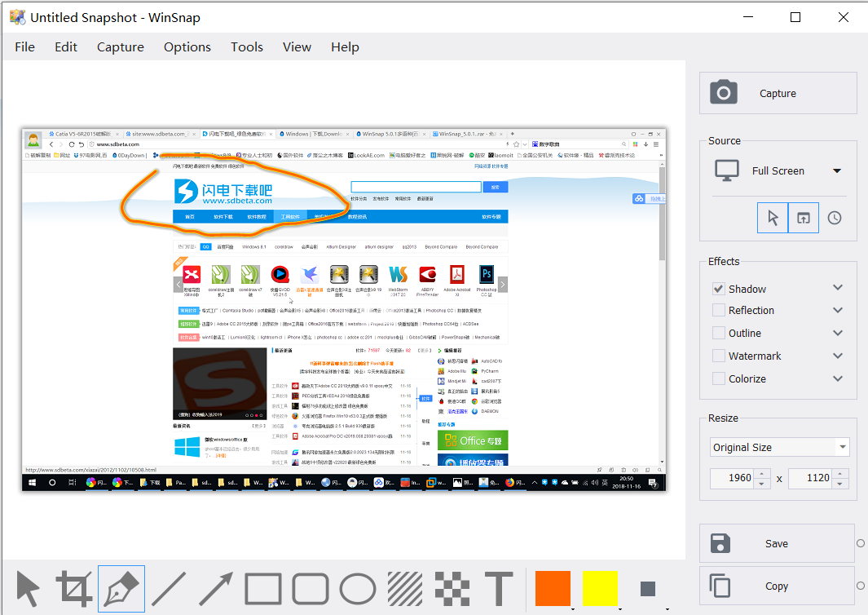Viewport: 868px width, 615px height.
Task: Open the orange color swatch dropdown arrow
Action: coord(573,608)
